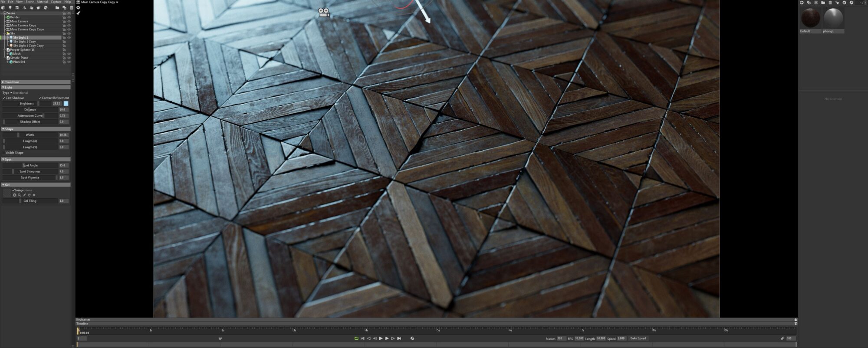
Task: Toggle lock on Render object
Action: pyautogui.click(x=64, y=17)
